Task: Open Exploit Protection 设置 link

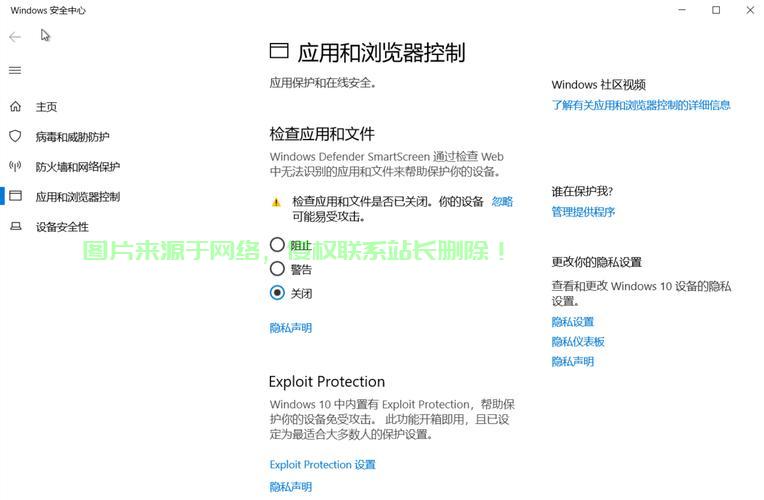Action: tap(322, 465)
